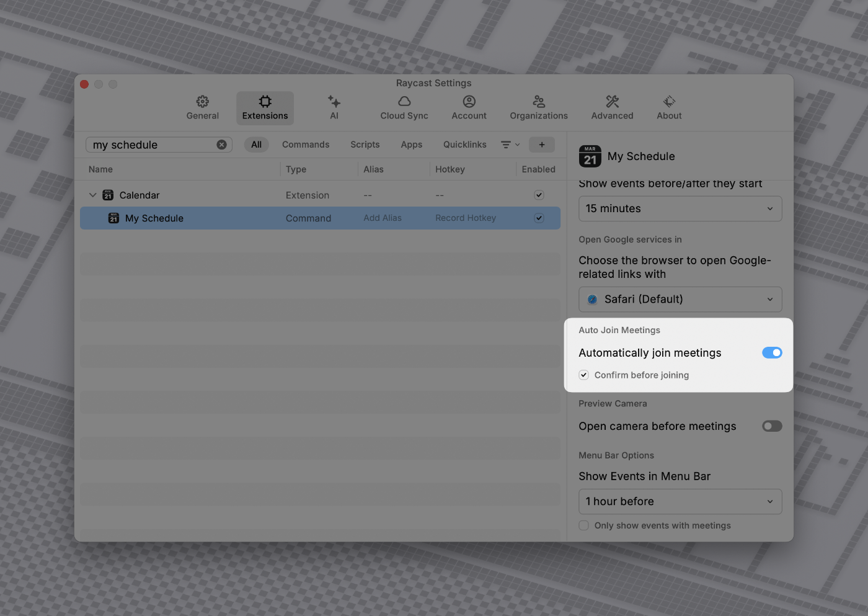
Task: Show the About tab
Action: pos(669,108)
